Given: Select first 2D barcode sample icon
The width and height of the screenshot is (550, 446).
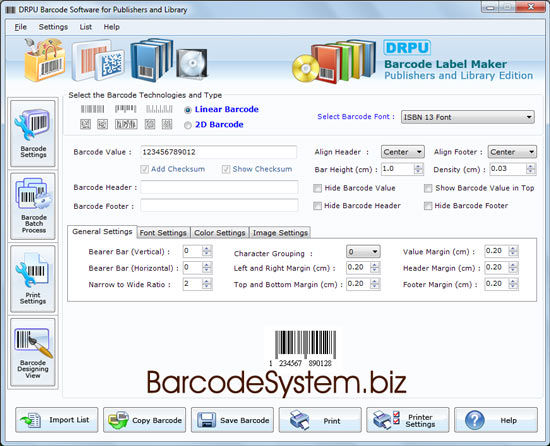Looking at the screenshot, I should pos(86,124).
